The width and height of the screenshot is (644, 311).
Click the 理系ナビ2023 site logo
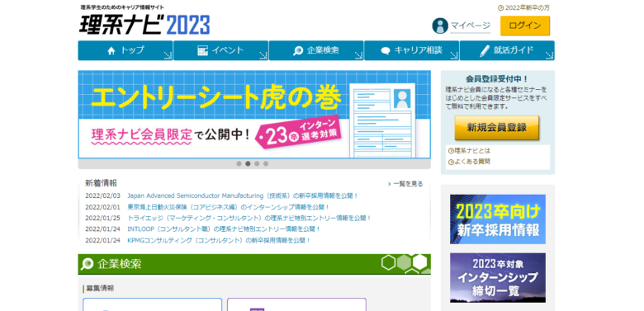(x=144, y=25)
